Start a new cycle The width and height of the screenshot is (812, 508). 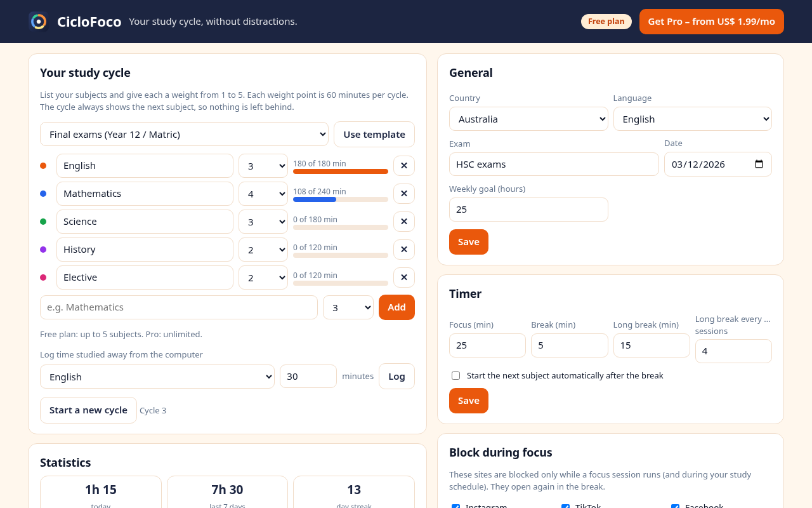[88, 410]
